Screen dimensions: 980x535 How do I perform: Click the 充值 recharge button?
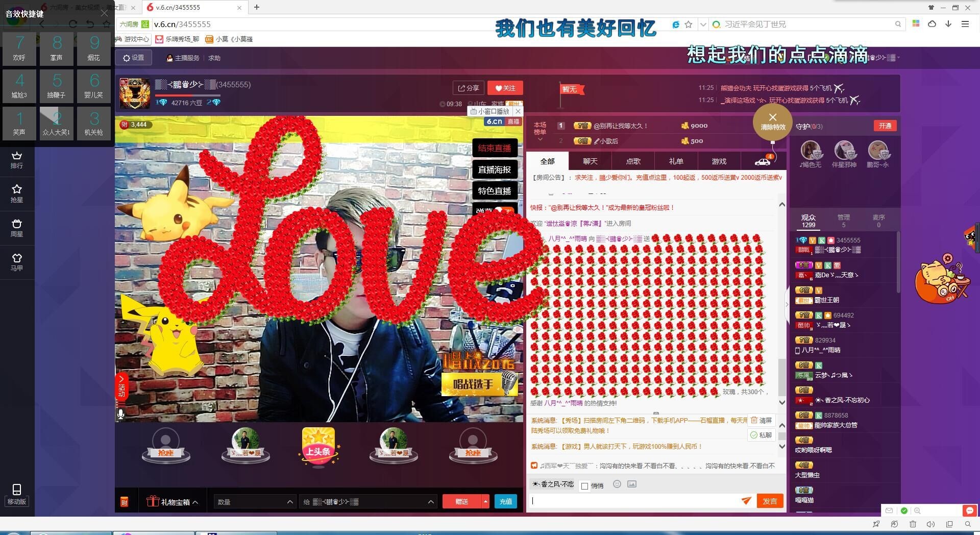tap(506, 501)
